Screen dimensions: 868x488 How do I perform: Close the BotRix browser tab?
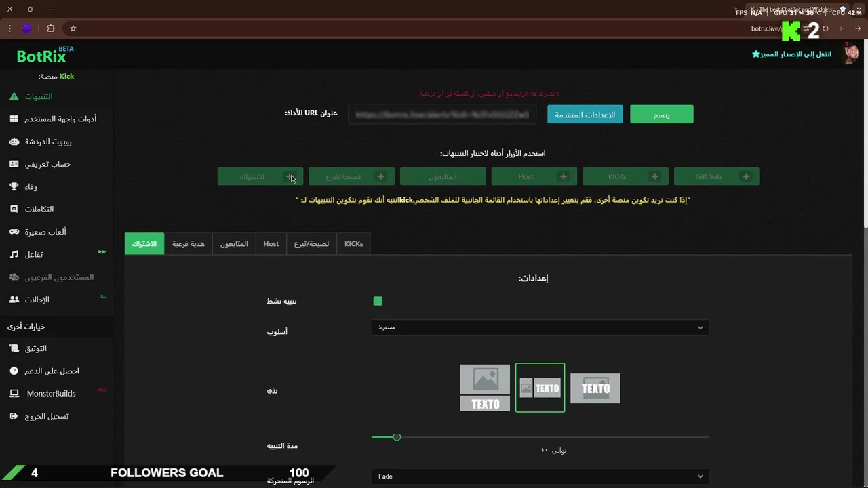click(752, 9)
